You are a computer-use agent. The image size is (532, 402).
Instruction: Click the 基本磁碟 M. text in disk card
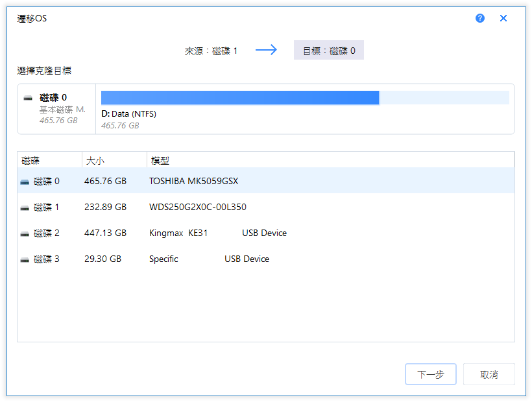point(62,110)
